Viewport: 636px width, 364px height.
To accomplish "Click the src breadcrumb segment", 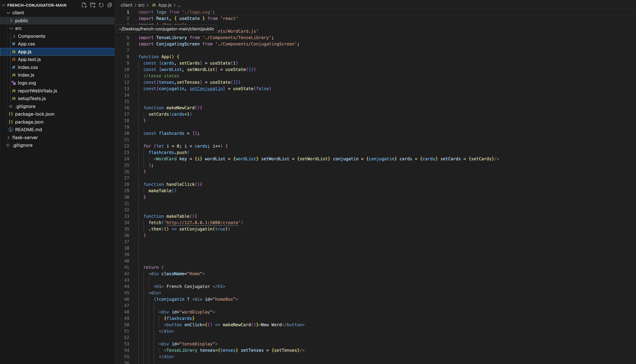I will [141, 5].
